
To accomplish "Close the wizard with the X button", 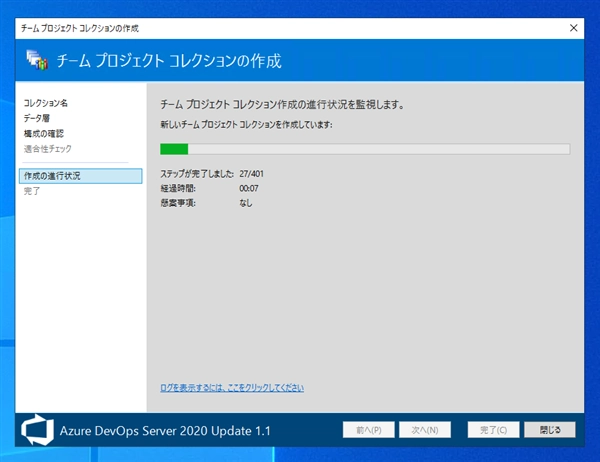I will [x=573, y=28].
